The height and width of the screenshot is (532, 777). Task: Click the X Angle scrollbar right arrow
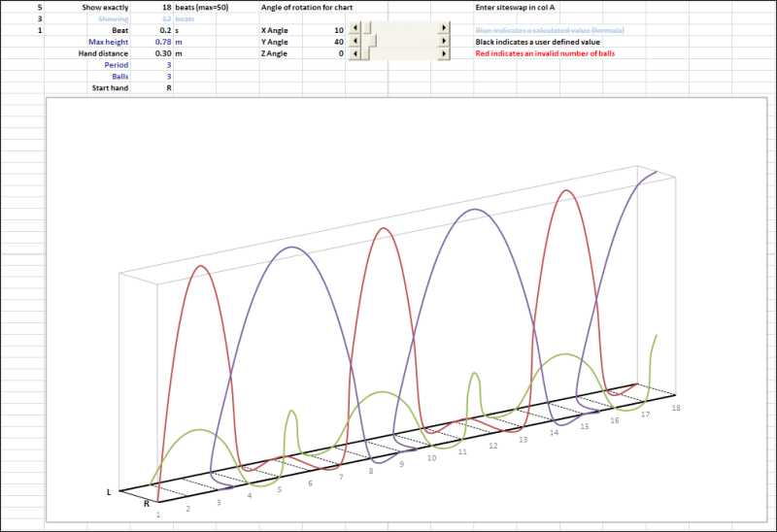444,28
